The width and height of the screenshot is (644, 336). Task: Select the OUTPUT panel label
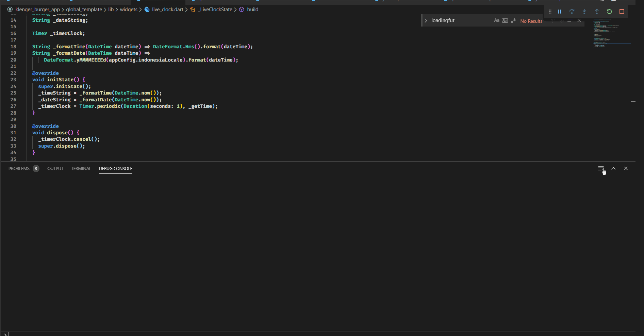pos(55,168)
